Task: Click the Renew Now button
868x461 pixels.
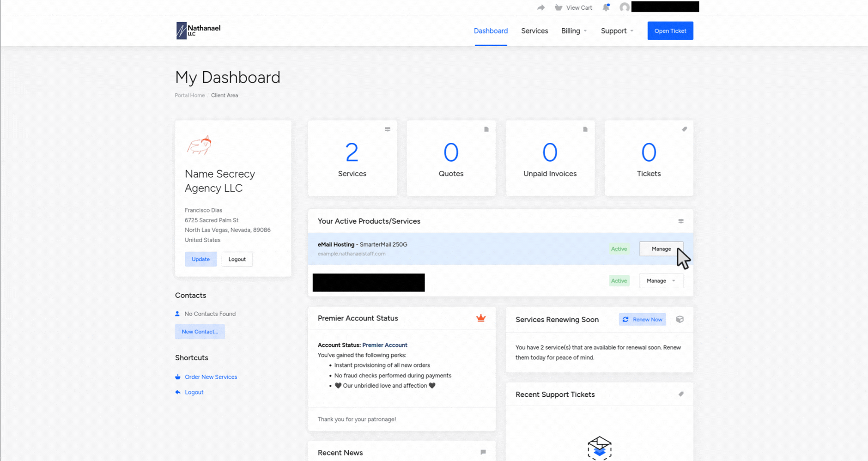Action: (x=643, y=319)
